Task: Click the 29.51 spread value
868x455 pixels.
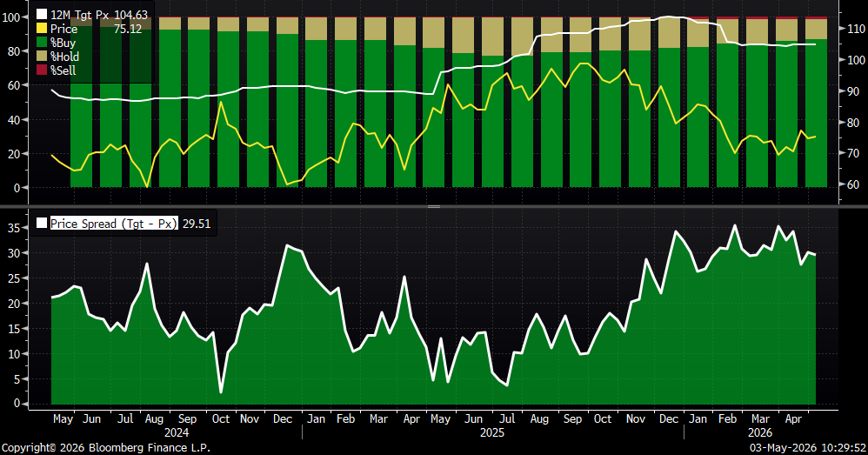Action: pyautogui.click(x=197, y=224)
